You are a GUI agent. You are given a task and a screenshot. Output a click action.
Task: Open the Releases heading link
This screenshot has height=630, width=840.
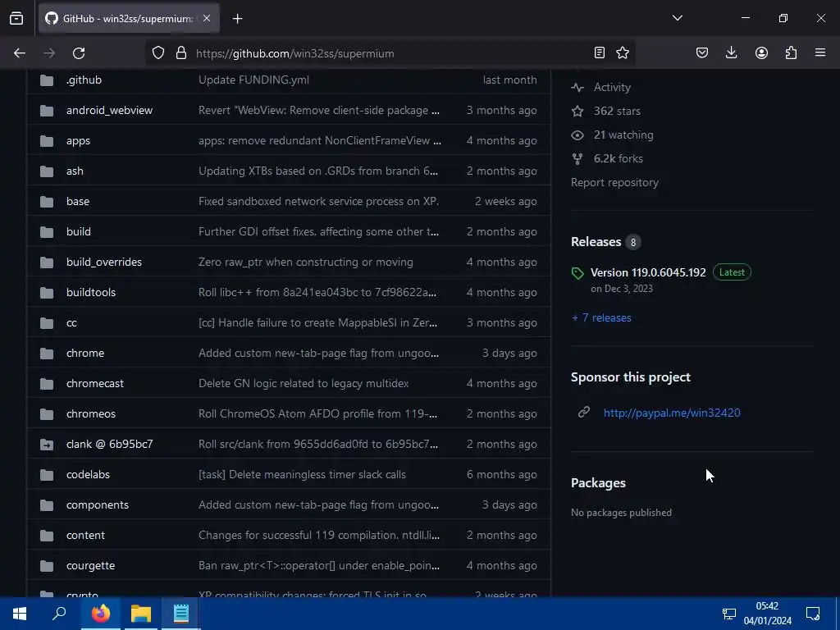596,242
